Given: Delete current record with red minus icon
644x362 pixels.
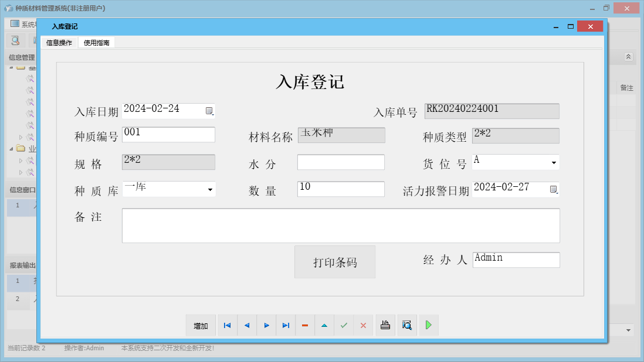Looking at the screenshot, I should [305, 325].
